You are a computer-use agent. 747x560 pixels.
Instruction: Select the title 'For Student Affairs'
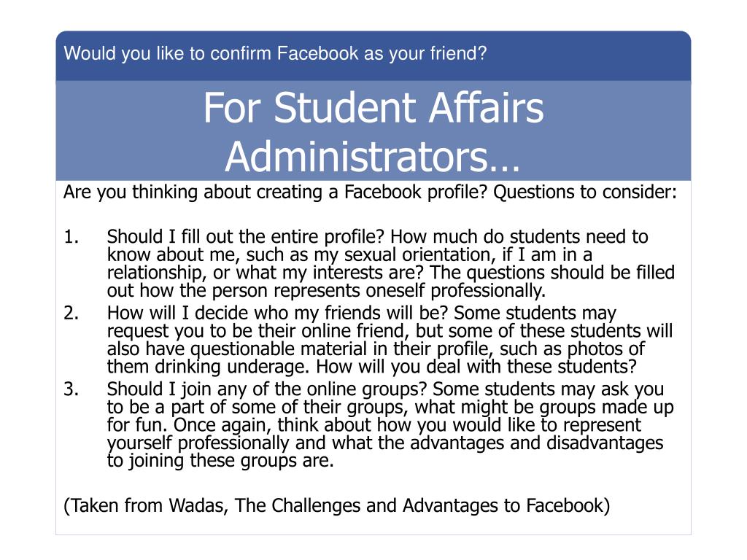pyautogui.click(x=373, y=108)
